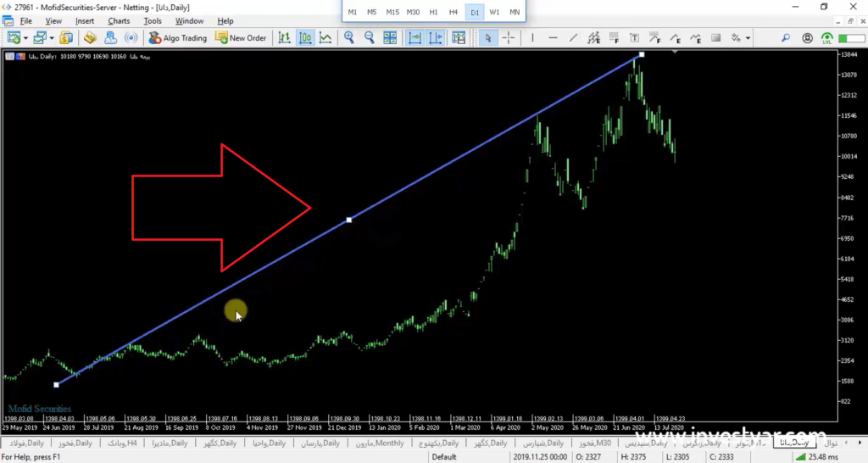Toggle chart auto scroll
Screen dimensions: 868x463
(415, 37)
